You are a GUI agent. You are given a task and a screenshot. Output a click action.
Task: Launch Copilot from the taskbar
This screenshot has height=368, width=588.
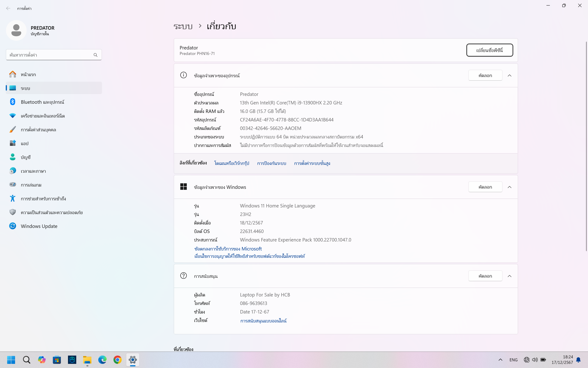pyautogui.click(x=42, y=359)
